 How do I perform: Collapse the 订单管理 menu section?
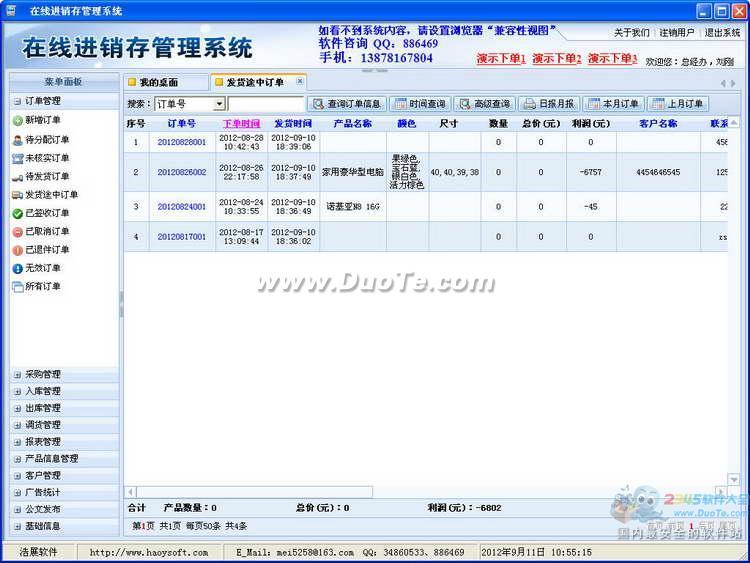[x=17, y=101]
